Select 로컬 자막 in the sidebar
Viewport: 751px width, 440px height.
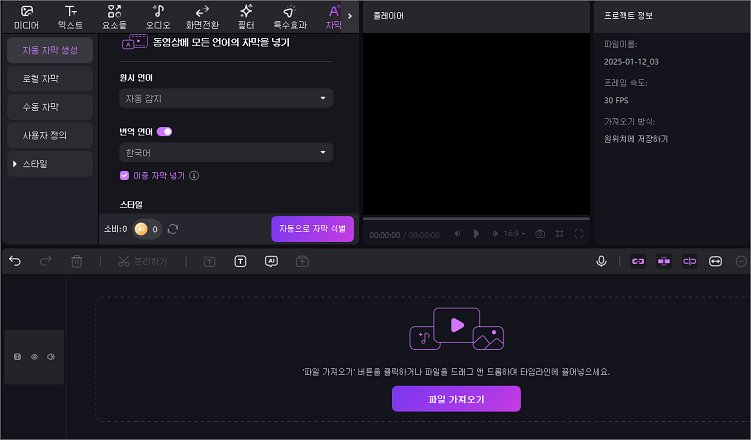coord(49,77)
